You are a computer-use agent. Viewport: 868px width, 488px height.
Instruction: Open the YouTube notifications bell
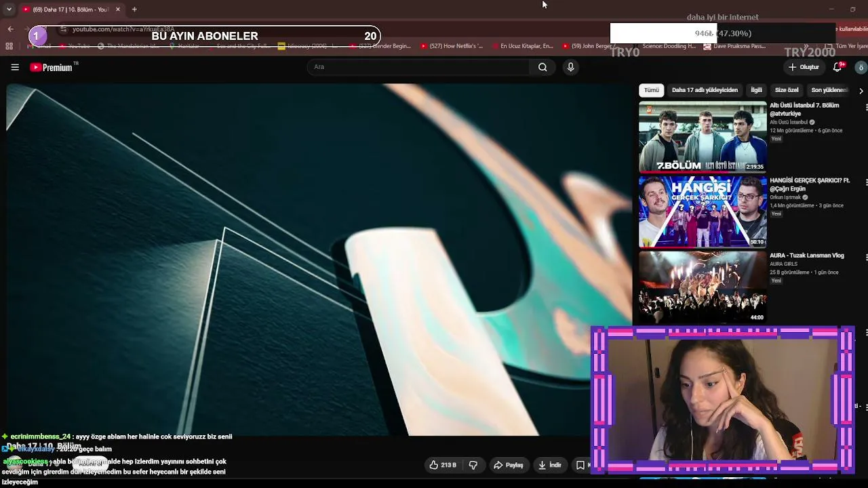click(x=837, y=67)
